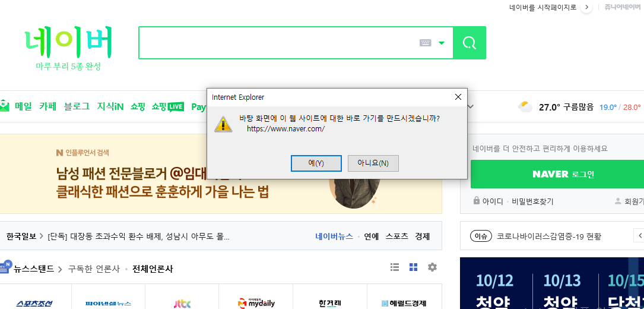
Task: Open the 스포츠조선 press logo
Action: click(35, 304)
